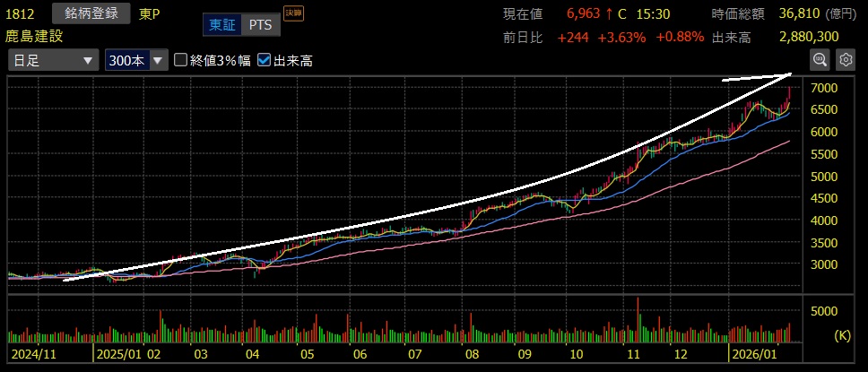Click the red up-arrow beside current price

(608, 15)
